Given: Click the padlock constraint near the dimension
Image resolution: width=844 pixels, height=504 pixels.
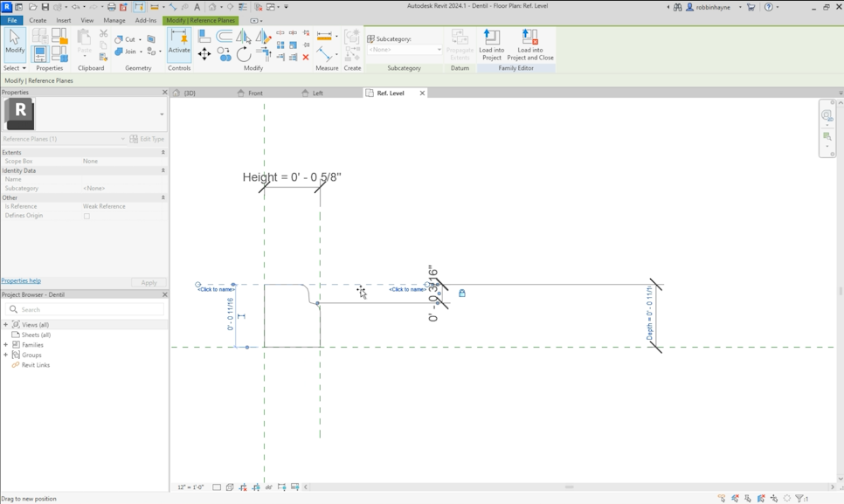Looking at the screenshot, I should point(461,293).
